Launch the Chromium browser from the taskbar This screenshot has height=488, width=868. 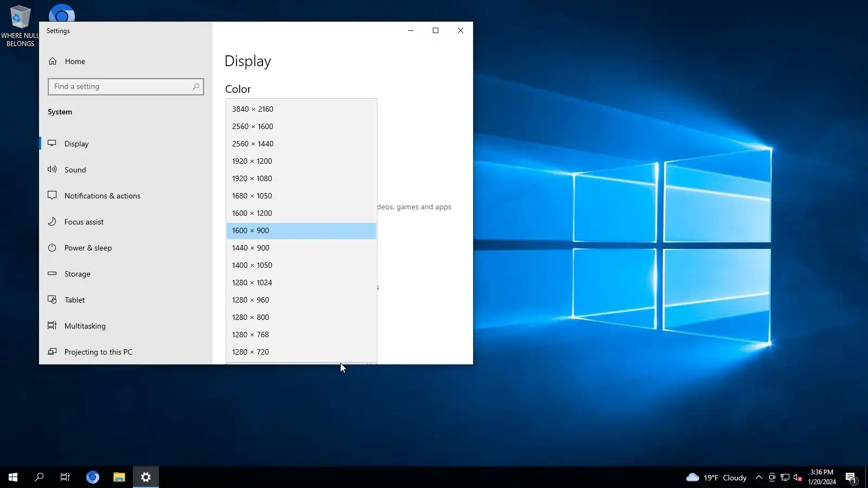pyautogui.click(x=93, y=477)
